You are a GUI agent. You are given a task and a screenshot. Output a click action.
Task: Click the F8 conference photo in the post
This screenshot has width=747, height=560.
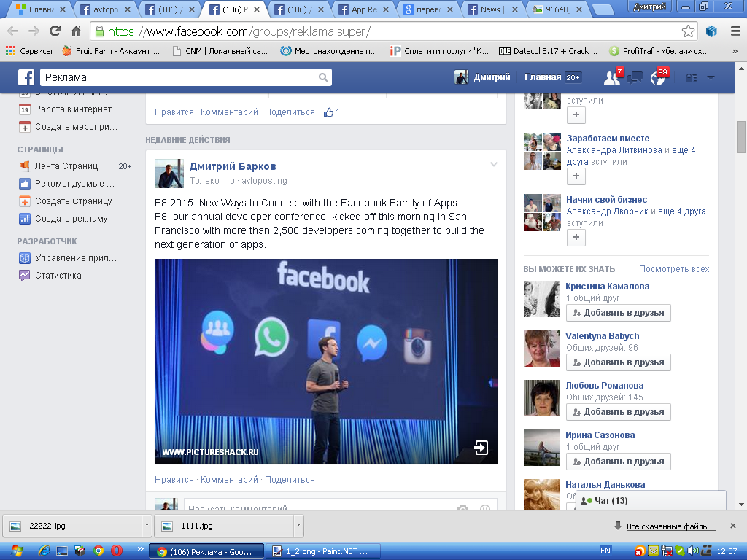[326, 361]
